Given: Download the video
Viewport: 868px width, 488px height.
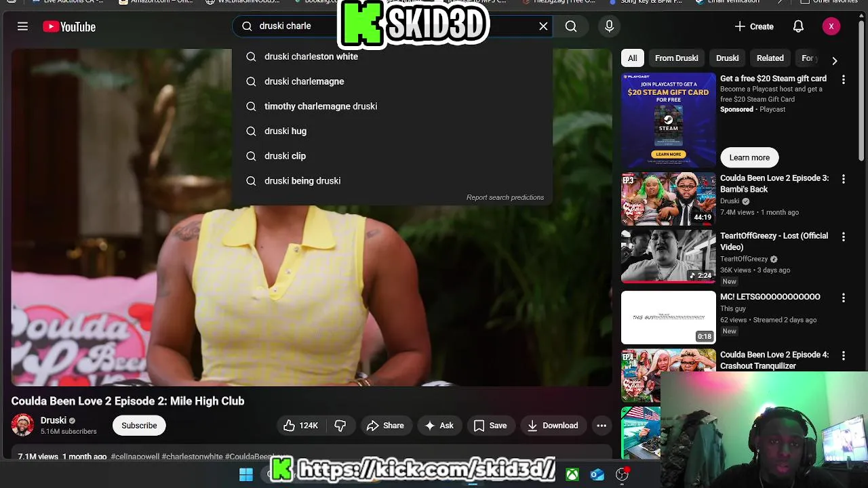Looking at the screenshot, I should tap(553, 426).
